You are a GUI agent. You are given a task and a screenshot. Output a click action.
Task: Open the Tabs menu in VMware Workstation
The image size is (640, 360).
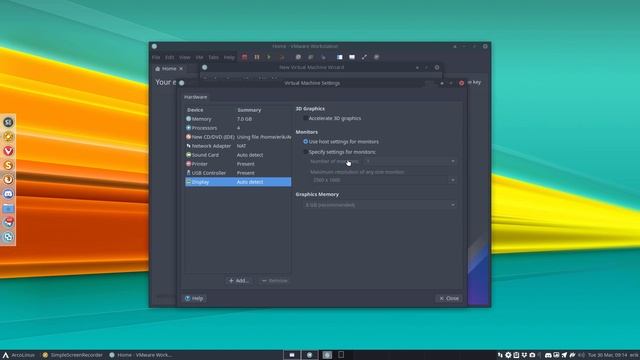(213, 57)
